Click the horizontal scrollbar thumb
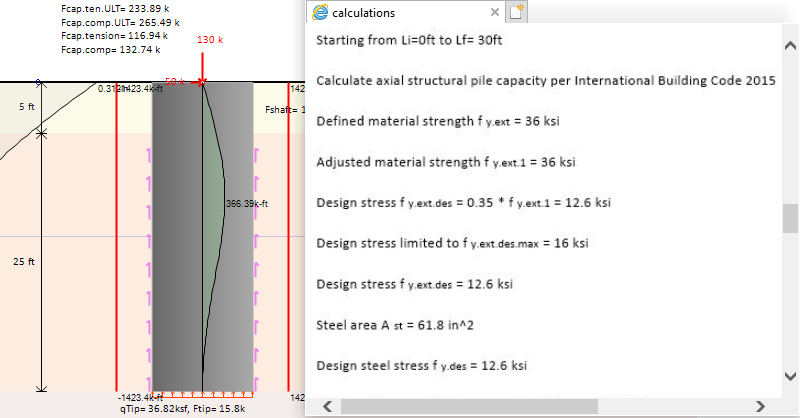Image resolution: width=800 pixels, height=418 pixels. tap(469, 406)
